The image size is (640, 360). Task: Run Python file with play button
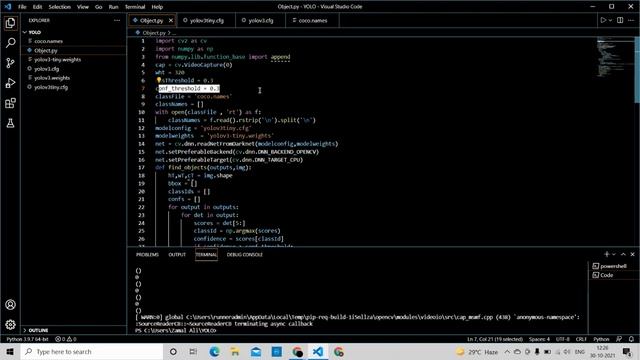[603, 20]
